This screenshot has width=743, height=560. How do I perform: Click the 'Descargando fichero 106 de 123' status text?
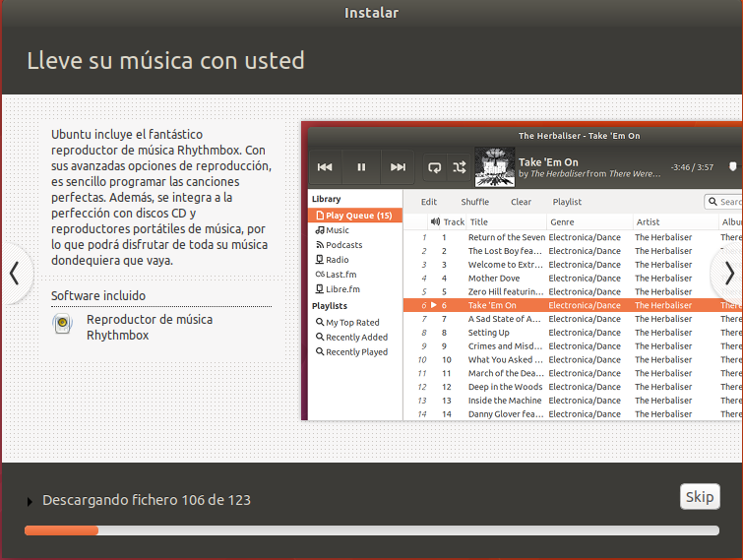147,500
